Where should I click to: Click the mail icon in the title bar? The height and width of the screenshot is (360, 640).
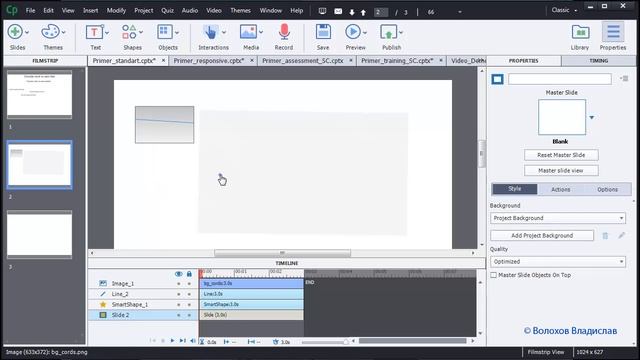point(338,11)
